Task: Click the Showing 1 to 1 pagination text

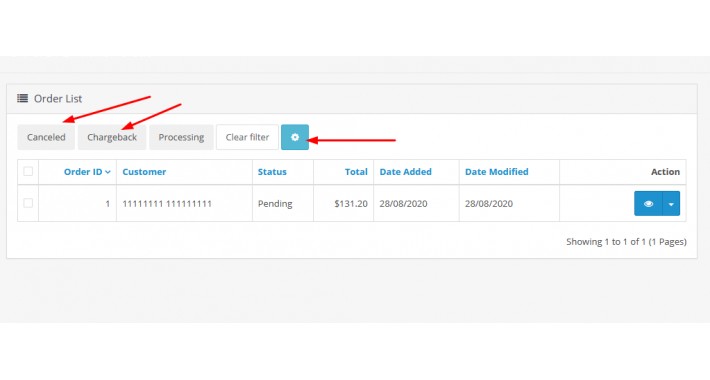Action: pos(626,242)
